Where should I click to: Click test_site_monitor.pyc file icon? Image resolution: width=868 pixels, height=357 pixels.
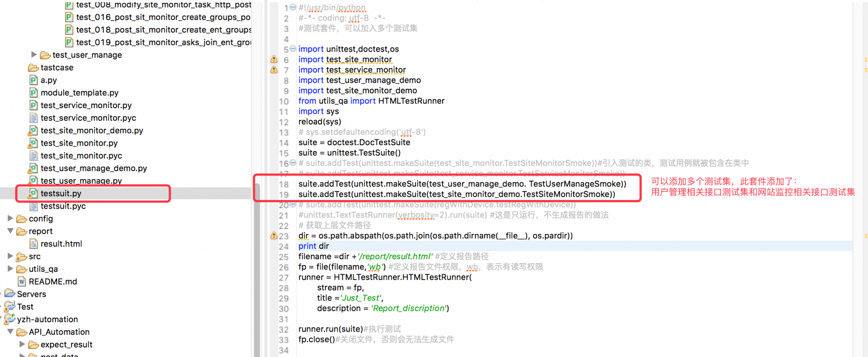[33, 156]
